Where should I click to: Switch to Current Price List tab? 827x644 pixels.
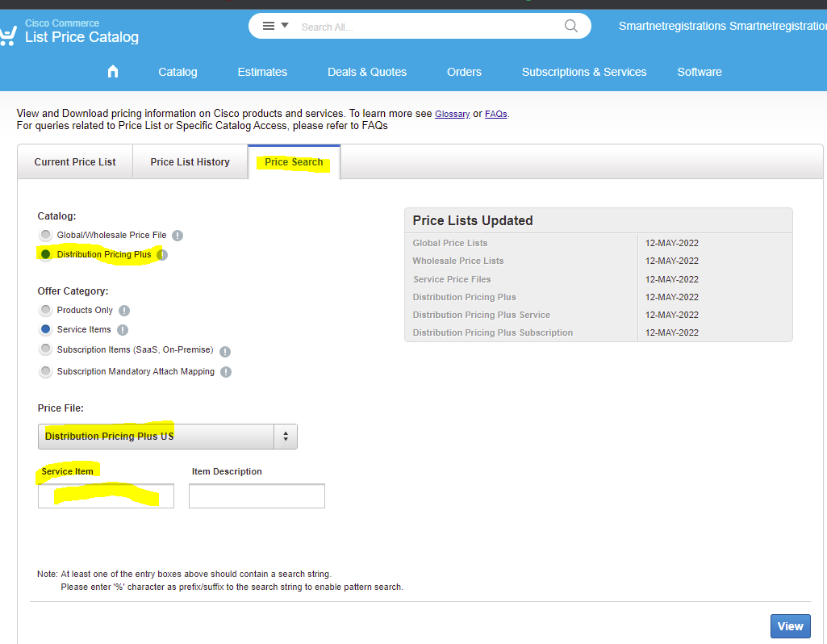pos(75,162)
